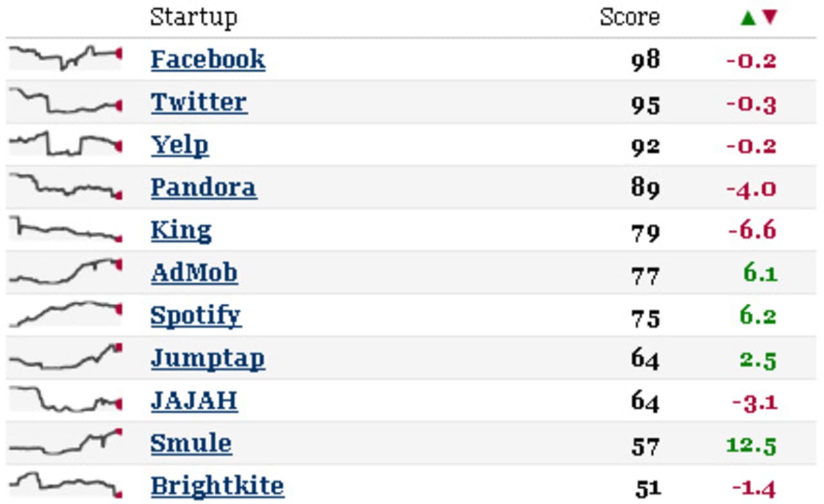Open the Facebook startup link
Image resolution: width=824 pixels, height=504 pixels.
click(x=208, y=59)
